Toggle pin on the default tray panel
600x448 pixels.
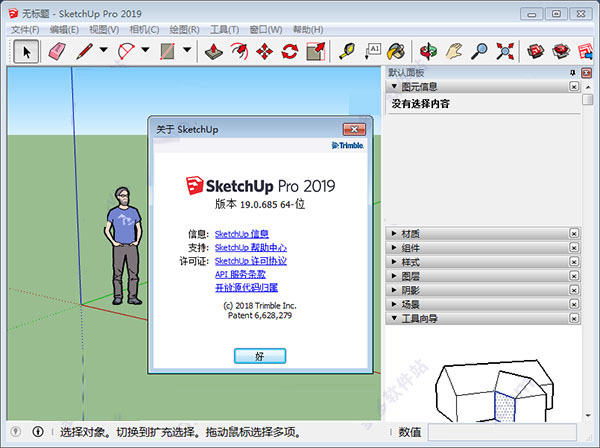point(572,73)
